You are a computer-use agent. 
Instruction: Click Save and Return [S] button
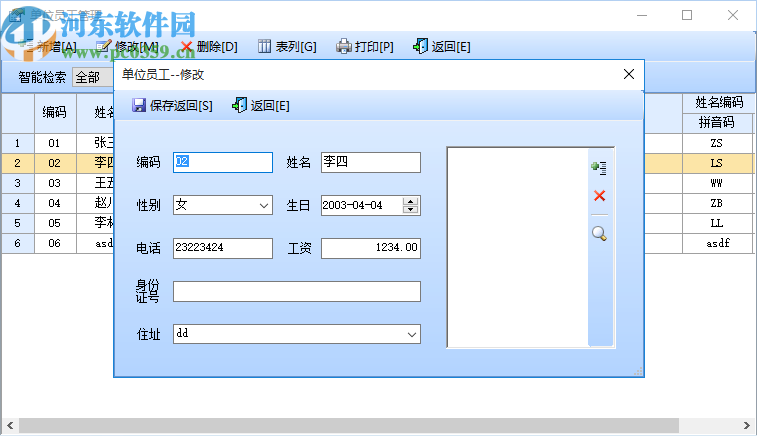172,105
